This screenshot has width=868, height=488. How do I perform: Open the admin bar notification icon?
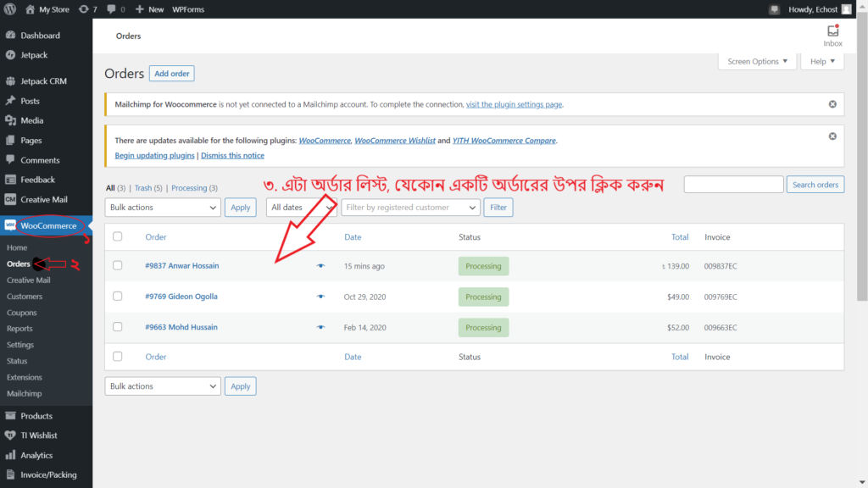point(774,9)
